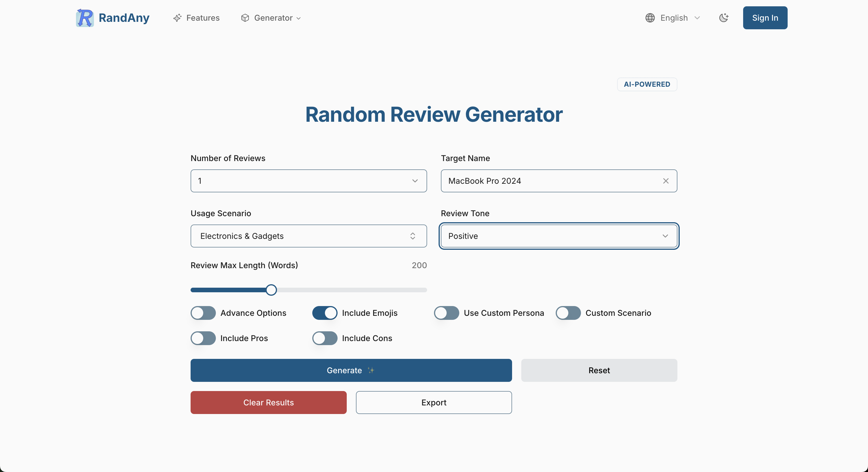Screen dimensions: 868x472
Task: Click the cube icon beside Generator
Action: (245, 18)
